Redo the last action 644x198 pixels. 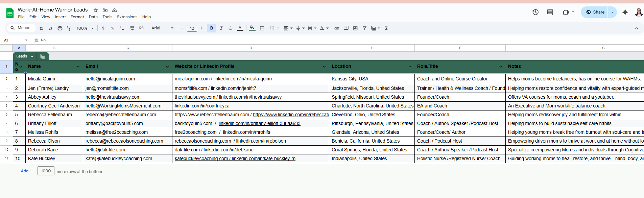point(50,28)
